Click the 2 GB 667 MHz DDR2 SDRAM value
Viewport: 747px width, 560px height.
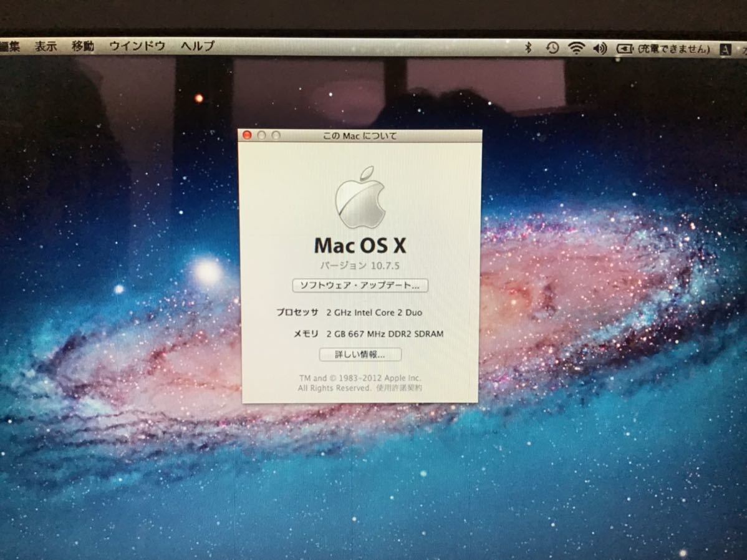point(385,334)
